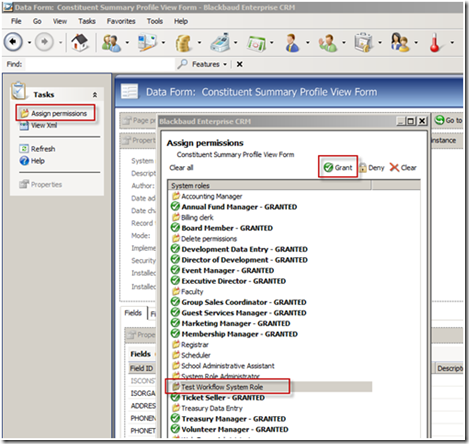The height and width of the screenshot is (444, 469).
Task: Click Help in Tasks panel
Action: [x=32, y=161]
